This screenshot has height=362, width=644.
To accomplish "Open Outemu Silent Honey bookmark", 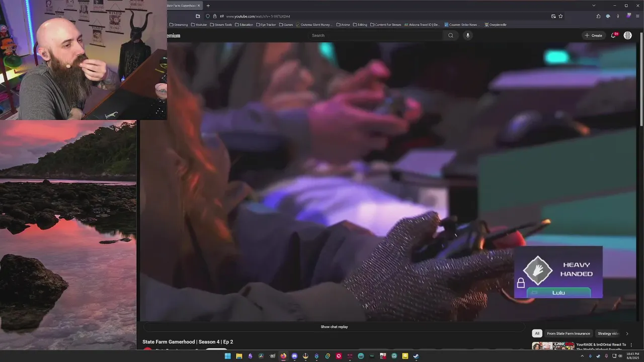I will click(x=315, y=25).
